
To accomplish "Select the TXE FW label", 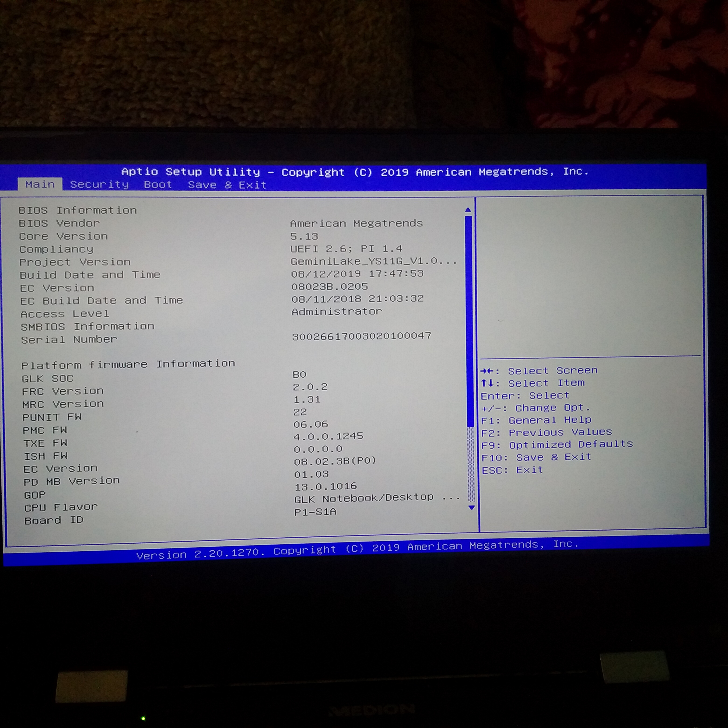I will pos(45,443).
